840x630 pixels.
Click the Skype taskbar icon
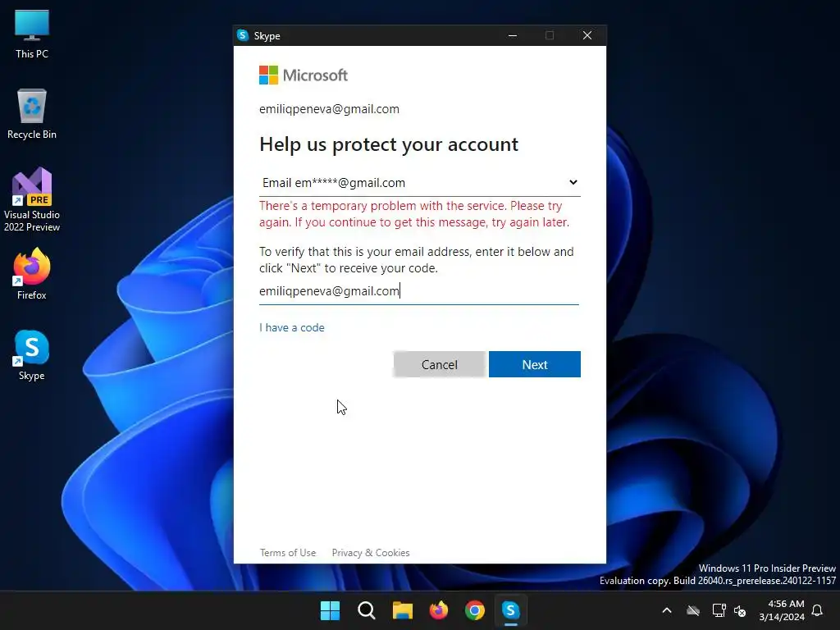coord(510,610)
